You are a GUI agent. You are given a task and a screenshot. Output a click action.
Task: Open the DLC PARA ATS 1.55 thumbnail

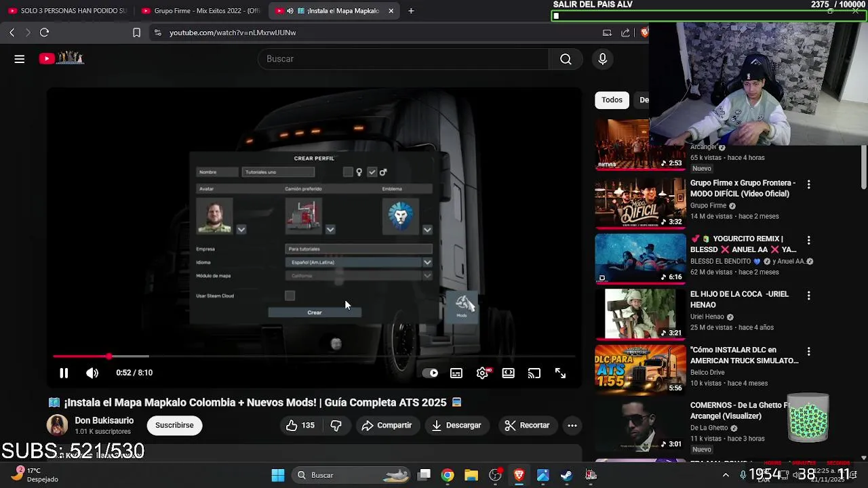pos(640,369)
